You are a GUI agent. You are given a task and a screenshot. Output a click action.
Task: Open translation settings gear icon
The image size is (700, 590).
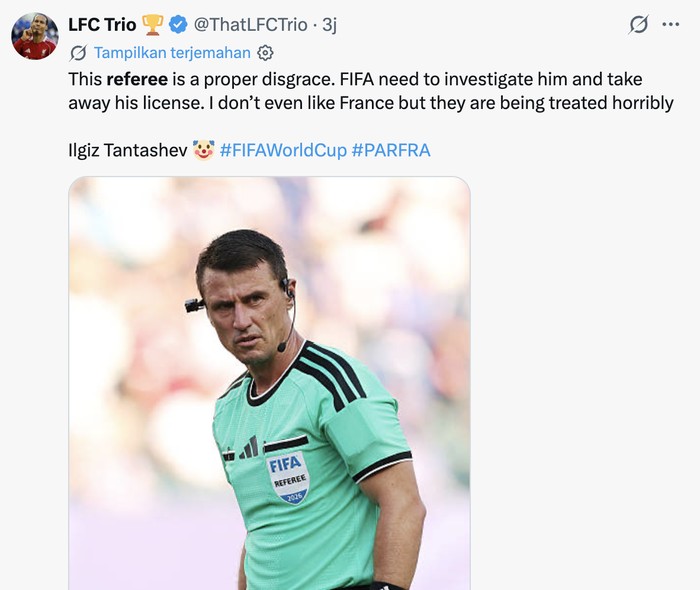pyautogui.click(x=265, y=53)
